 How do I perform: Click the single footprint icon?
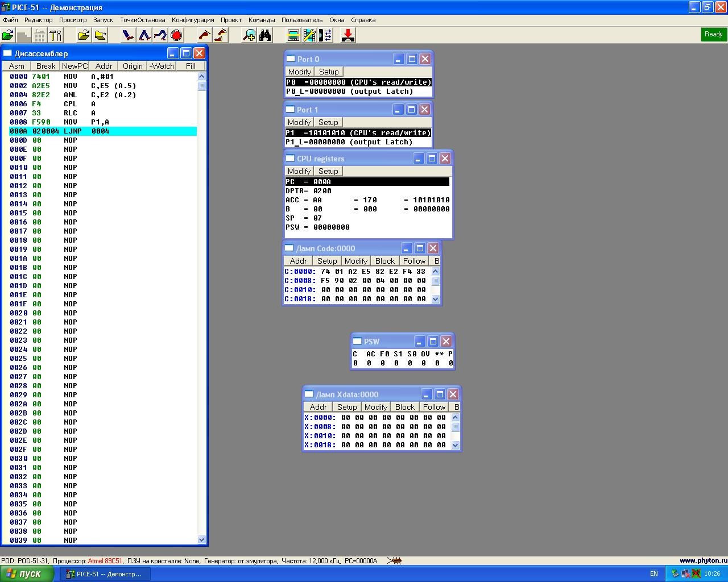tap(204, 35)
